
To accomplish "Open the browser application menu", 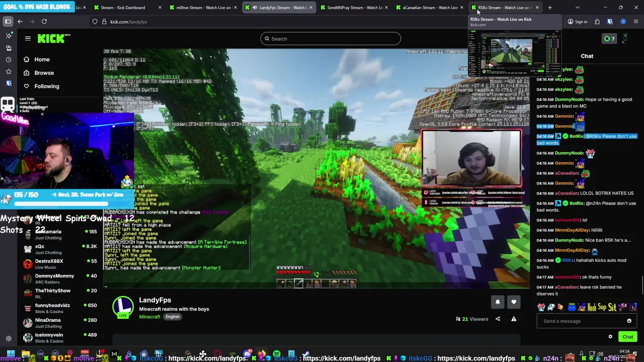I will tap(636, 22).
